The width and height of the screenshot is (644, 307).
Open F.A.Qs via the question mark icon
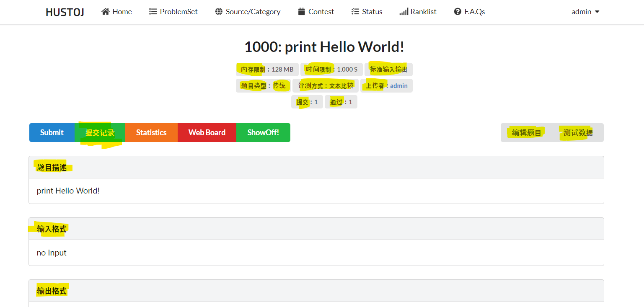[x=457, y=11]
